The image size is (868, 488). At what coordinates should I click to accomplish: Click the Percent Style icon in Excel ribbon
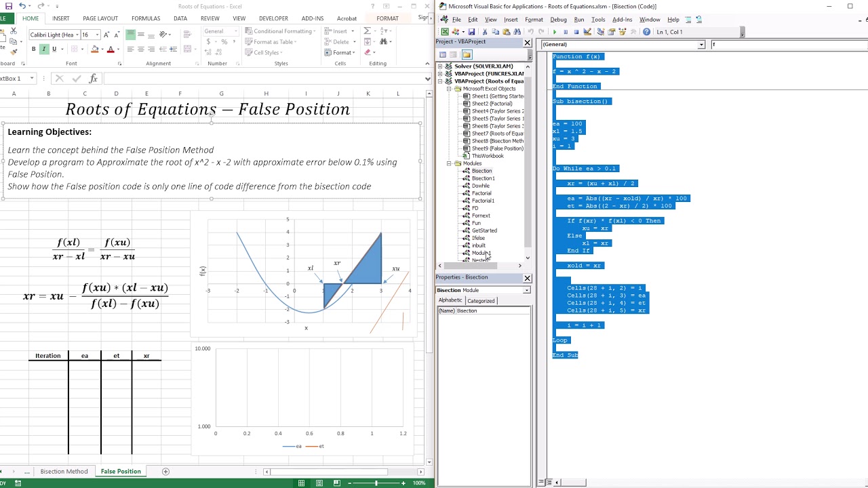pos(224,42)
